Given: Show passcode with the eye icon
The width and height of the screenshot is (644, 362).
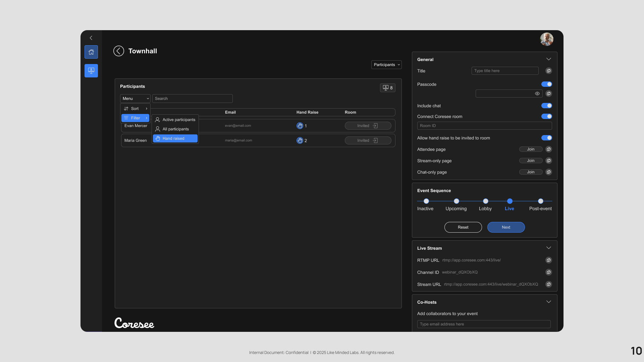Looking at the screenshot, I should [x=537, y=94].
